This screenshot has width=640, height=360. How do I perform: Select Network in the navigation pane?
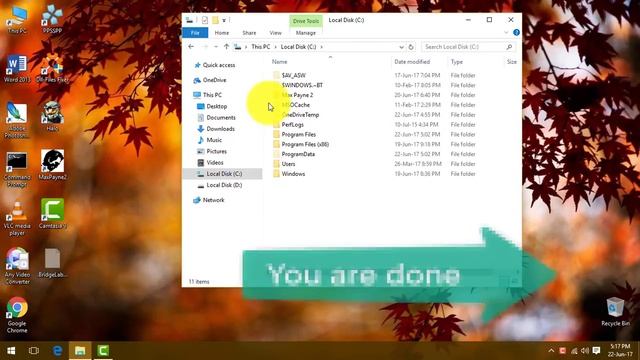[x=213, y=200]
